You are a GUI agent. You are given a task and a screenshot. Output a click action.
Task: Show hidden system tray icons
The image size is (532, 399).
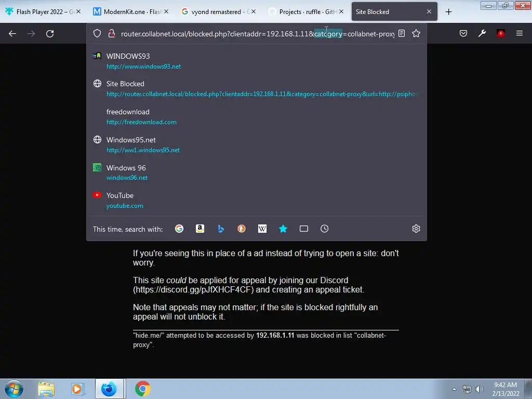[x=454, y=389]
